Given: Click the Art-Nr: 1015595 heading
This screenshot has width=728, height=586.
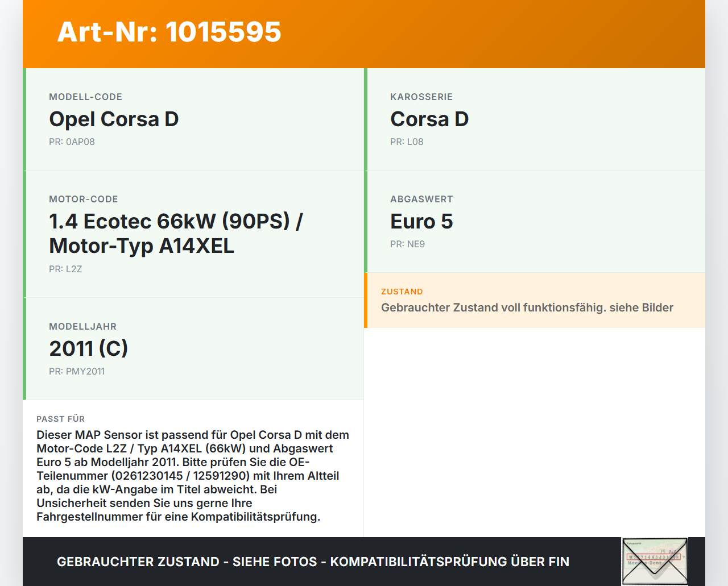Looking at the screenshot, I should (169, 32).
